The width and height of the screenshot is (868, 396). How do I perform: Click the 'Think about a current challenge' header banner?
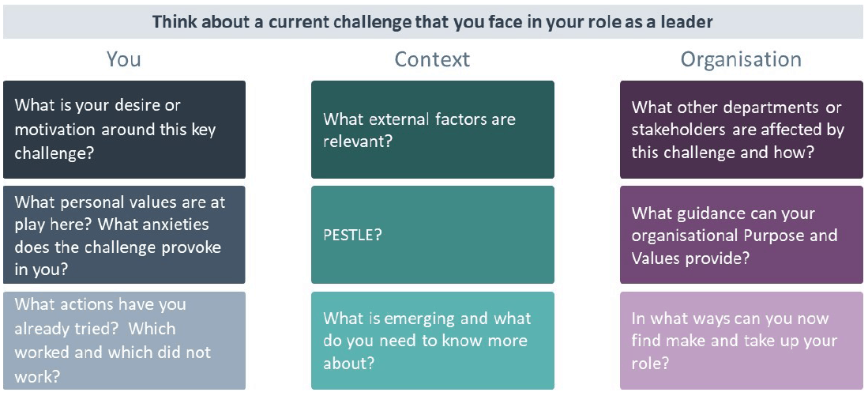[432, 22]
